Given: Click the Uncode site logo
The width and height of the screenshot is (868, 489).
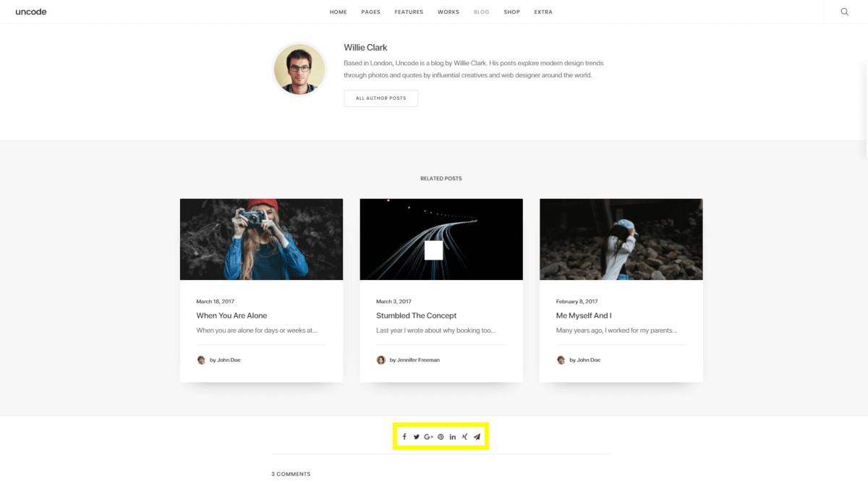Looking at the screenshot, I should coord(31,12).
